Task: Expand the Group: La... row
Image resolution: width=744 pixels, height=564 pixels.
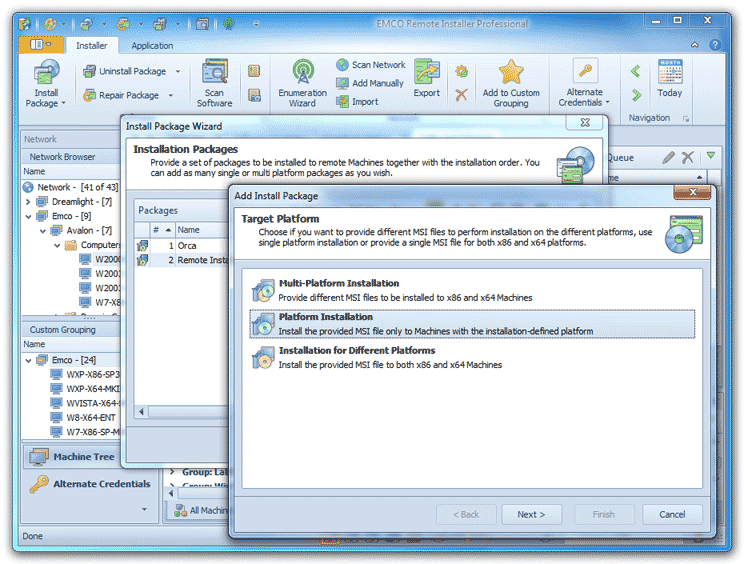Action: click(x=173, y=472)
